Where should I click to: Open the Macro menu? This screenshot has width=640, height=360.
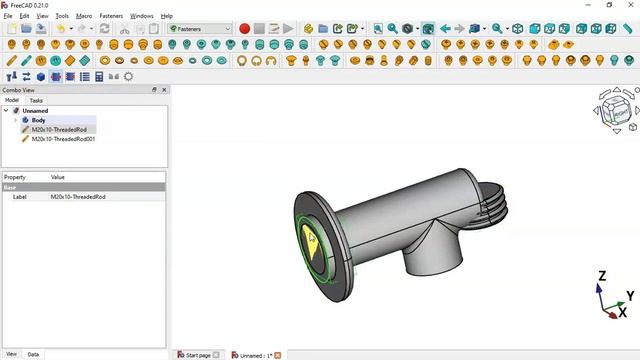click(84, 16)
